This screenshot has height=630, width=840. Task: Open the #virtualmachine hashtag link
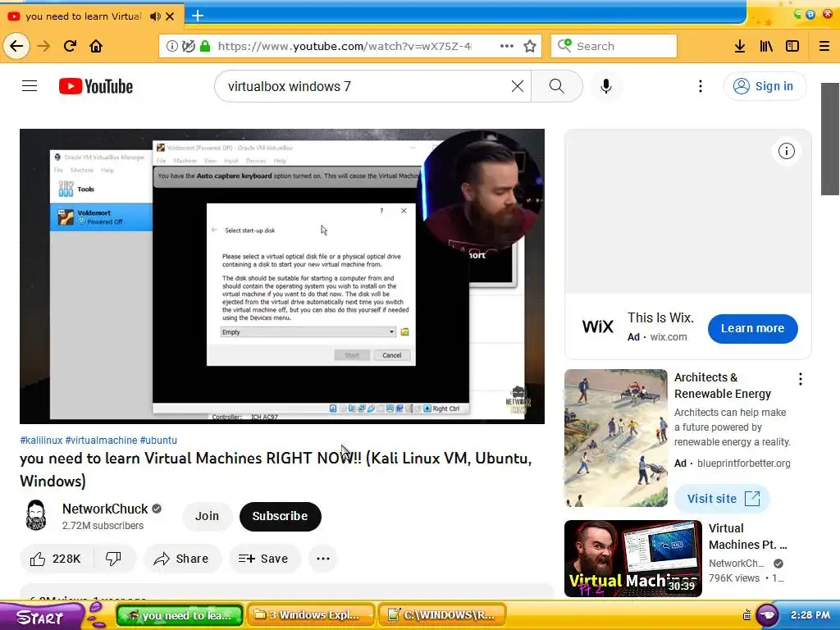[101, 440]
